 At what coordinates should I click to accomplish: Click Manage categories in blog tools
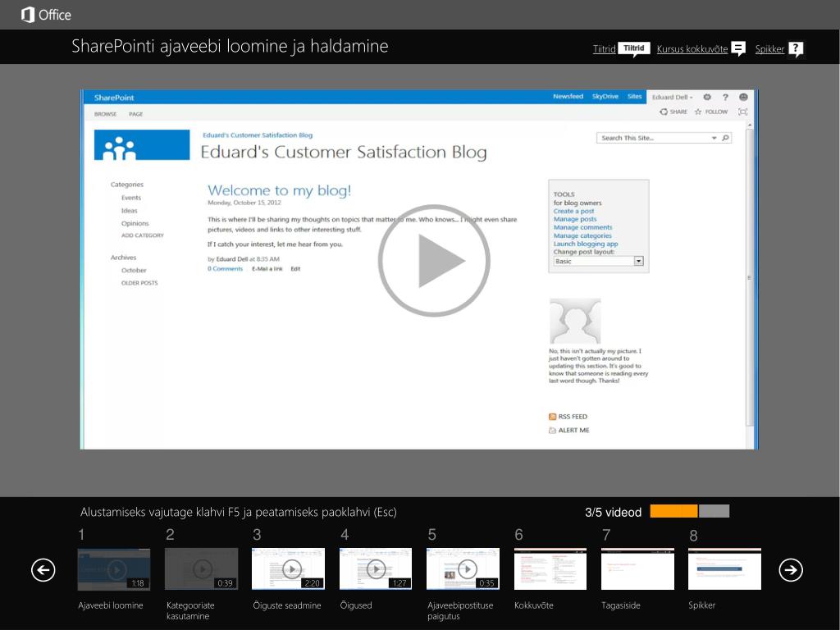click(582, 235)
